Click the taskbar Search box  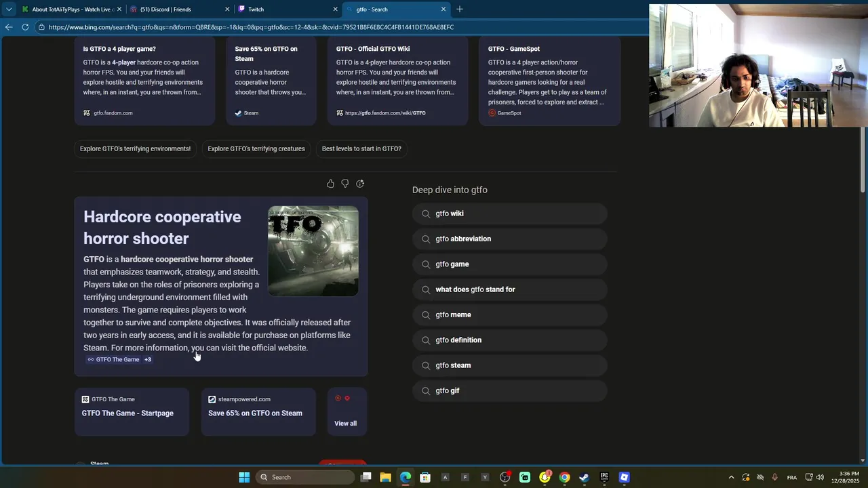pyautogui.click(x=304, y=477)
